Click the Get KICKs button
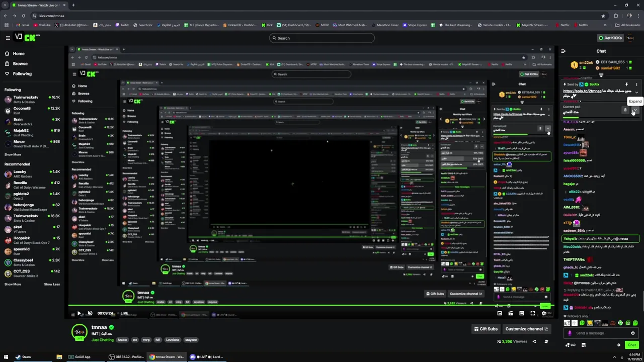Screen dimensions: 644x362 point(610,38)
